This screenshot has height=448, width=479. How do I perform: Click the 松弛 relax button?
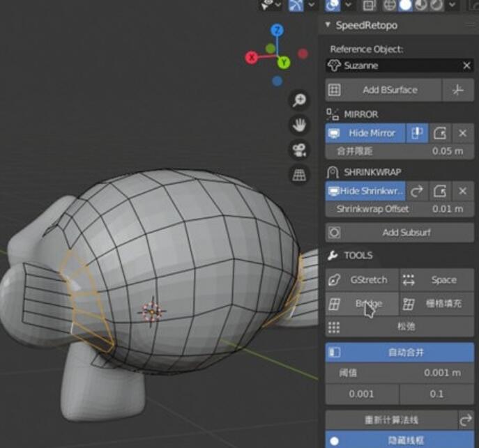coord(400,327)
